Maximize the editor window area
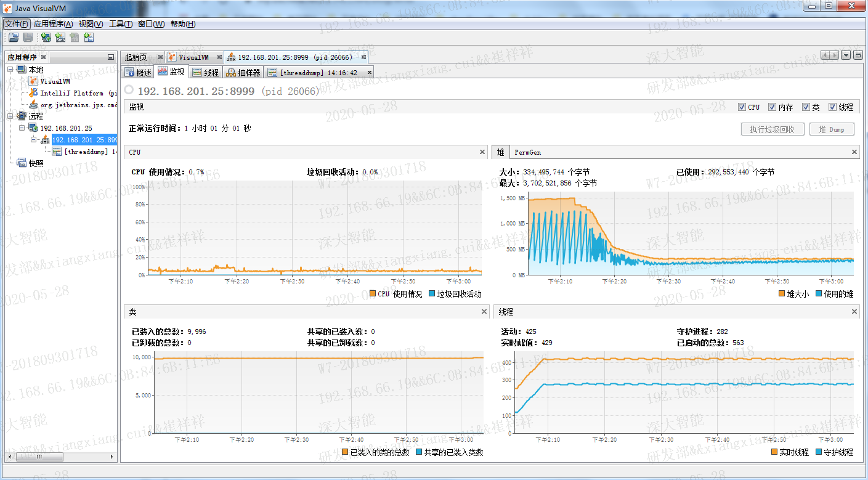The width and height of the screenshot is (868, 480). (857, 55)
